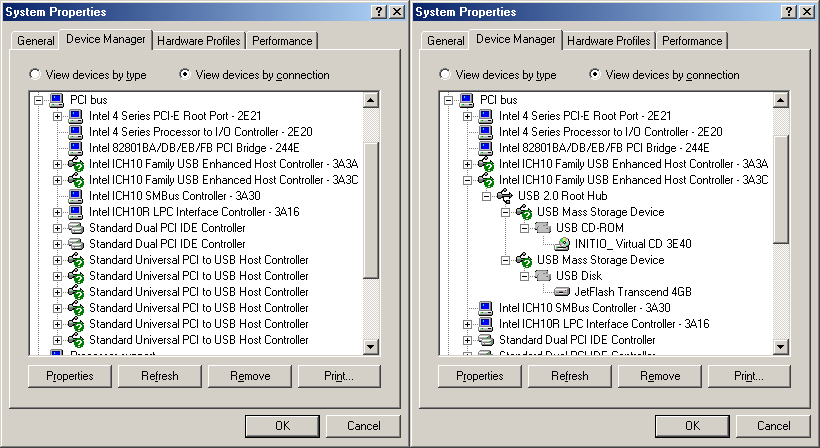This screenshot has width=820, height=448.
Task: Select 'View devices by type' in left window
Action: pos(36,75)
